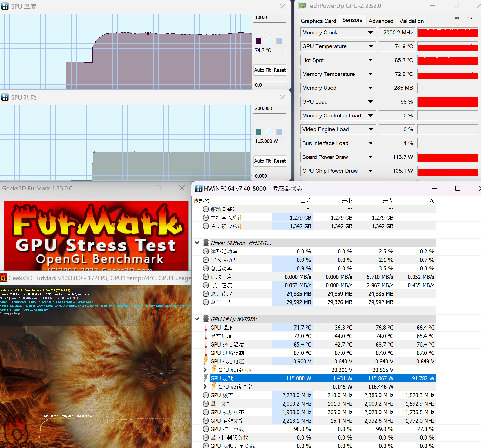Click the HWiNFO64 title bar icon
The width and height of the screenshot is (481, 448).
coord(198,188)
